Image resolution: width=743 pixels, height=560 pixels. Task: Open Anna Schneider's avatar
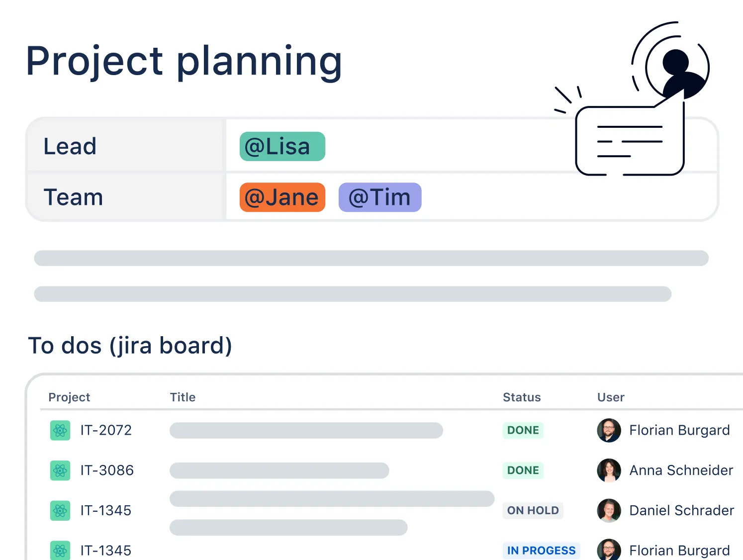pos(609,470)
